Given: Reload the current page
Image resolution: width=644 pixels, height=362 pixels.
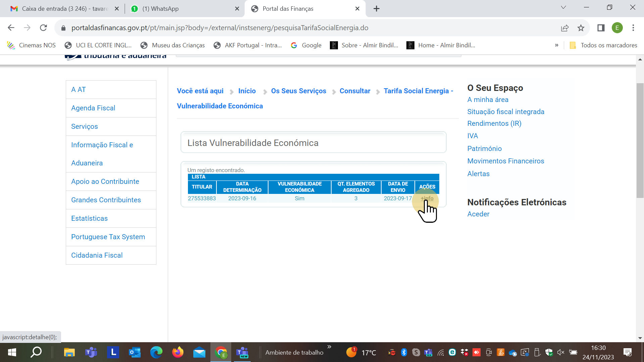Looking at the screenshot, I should (43, 28).
